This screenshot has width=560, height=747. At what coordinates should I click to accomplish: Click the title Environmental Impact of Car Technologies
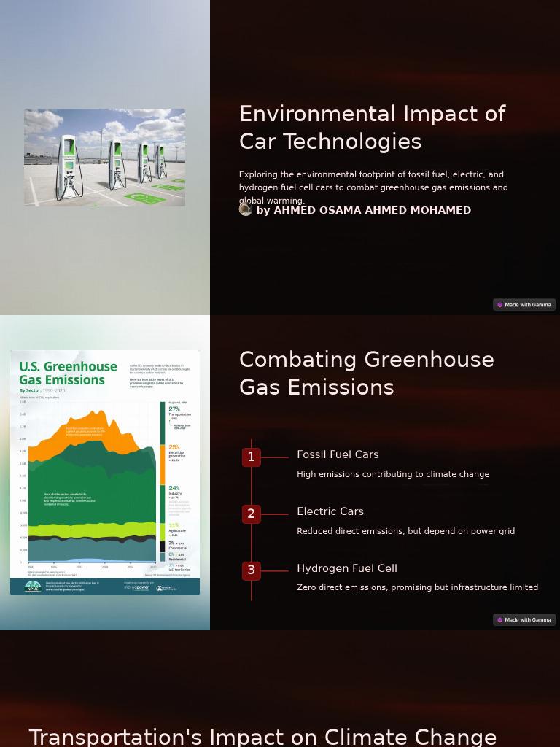pyautogui.click(x=373, y=128)
